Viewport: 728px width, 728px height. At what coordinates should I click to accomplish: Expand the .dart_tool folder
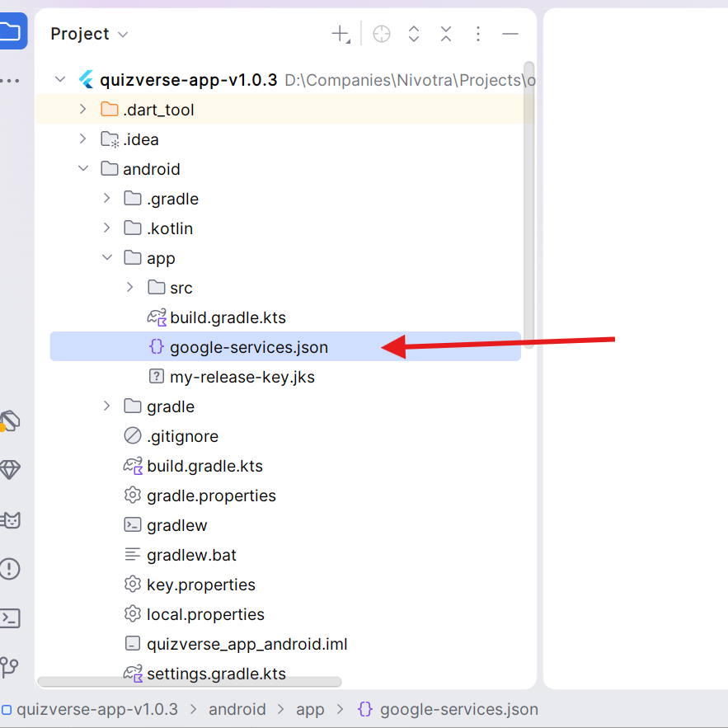pos(82,109)
